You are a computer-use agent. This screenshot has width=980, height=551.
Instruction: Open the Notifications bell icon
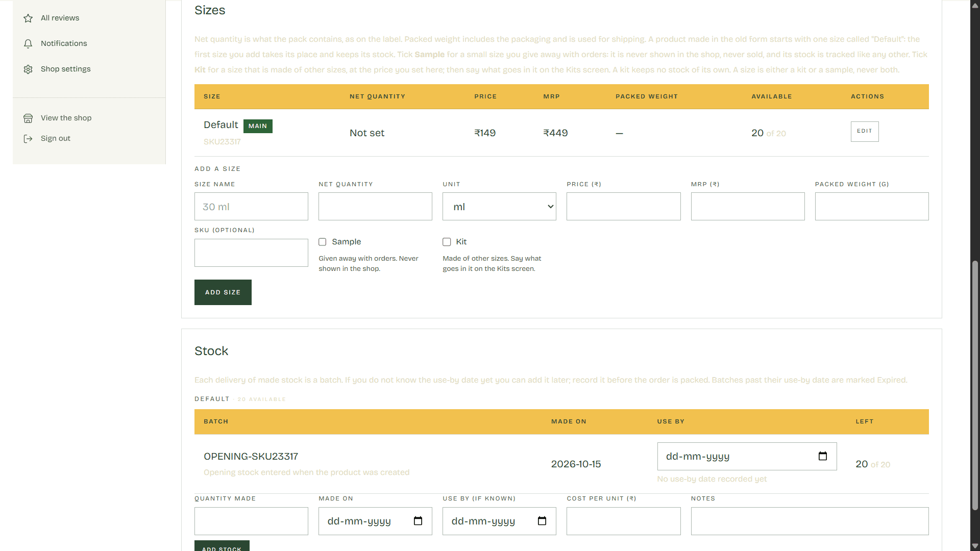[x=28, y=44]
